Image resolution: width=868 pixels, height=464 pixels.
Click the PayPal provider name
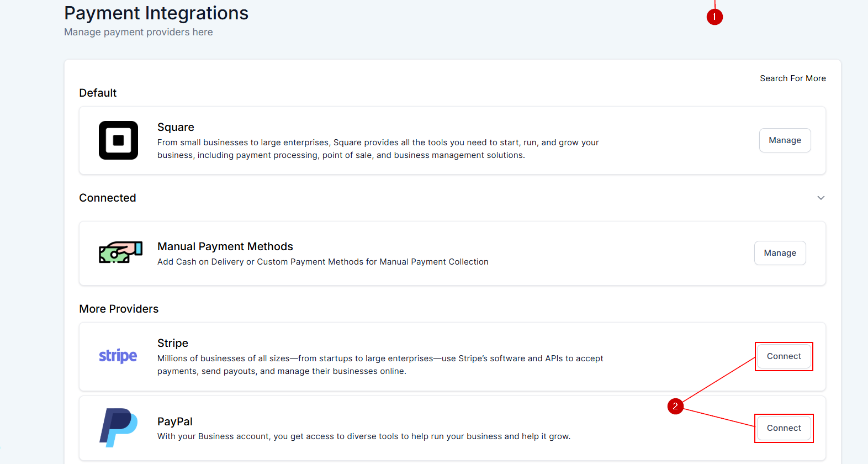pos(175,421)
